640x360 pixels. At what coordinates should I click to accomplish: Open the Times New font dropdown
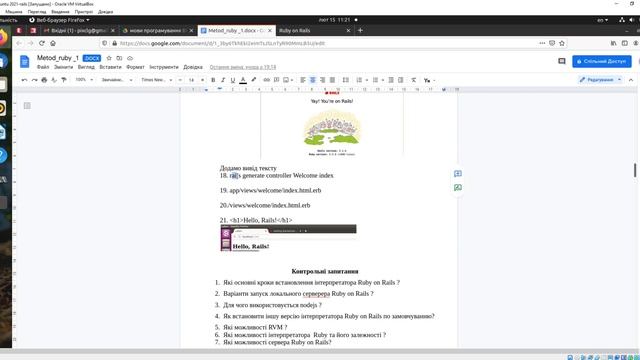click(157, 80)
